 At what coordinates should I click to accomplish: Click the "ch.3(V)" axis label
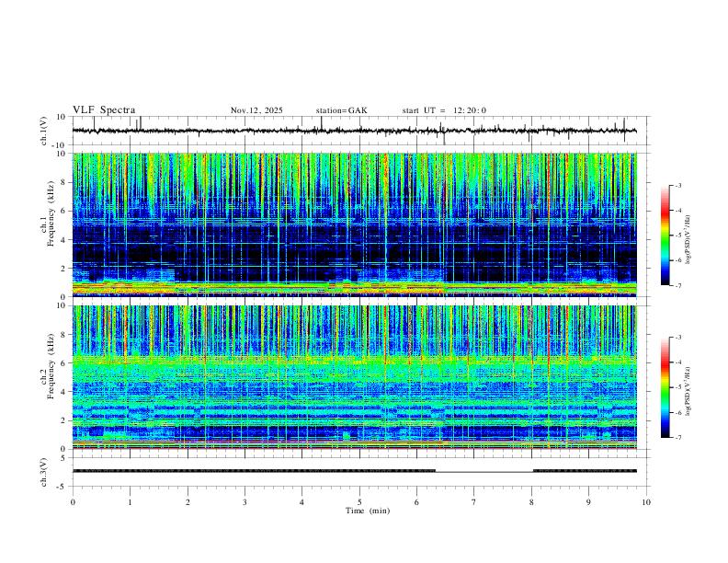pos(44,472)
